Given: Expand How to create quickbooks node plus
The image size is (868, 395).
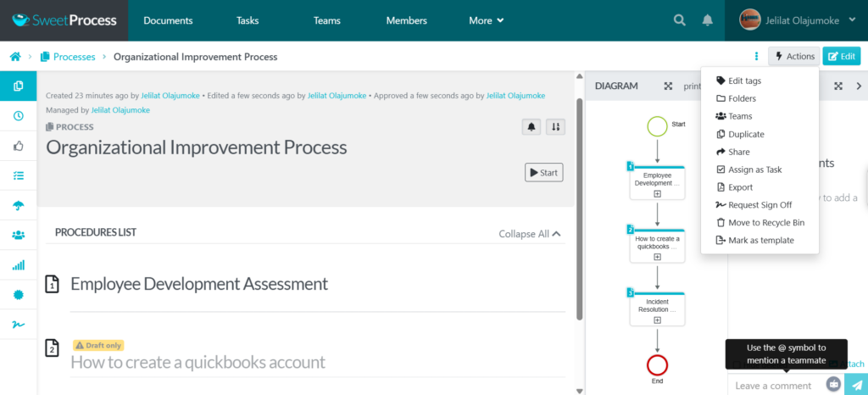Looking at the screenshot, I should [x=657, y=257].
